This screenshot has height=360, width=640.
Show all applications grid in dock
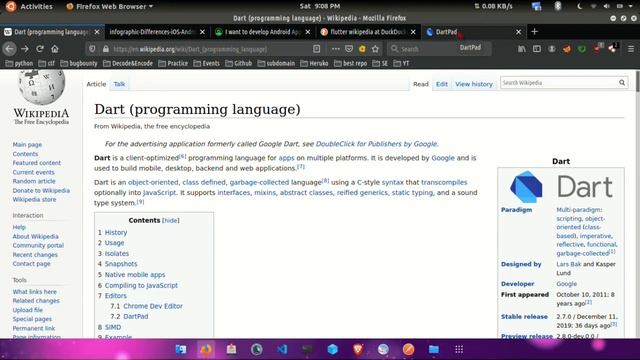pyautogui.click(x=459, y=349)
